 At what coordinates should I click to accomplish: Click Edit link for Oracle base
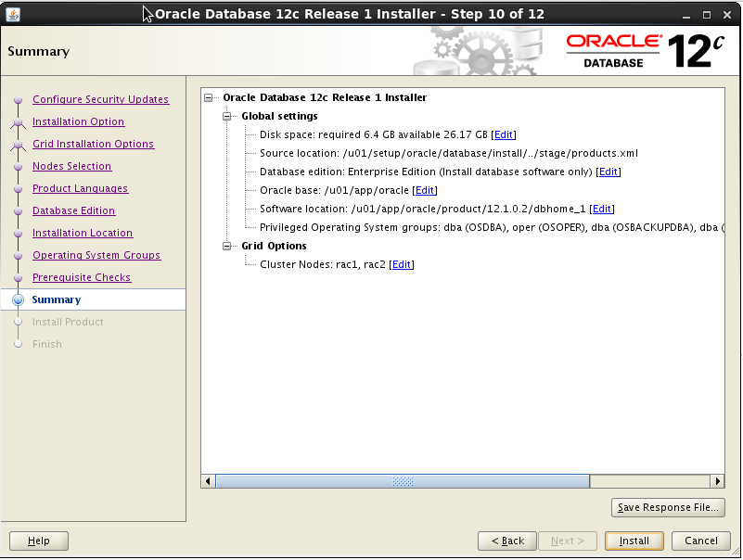[425, 190]
